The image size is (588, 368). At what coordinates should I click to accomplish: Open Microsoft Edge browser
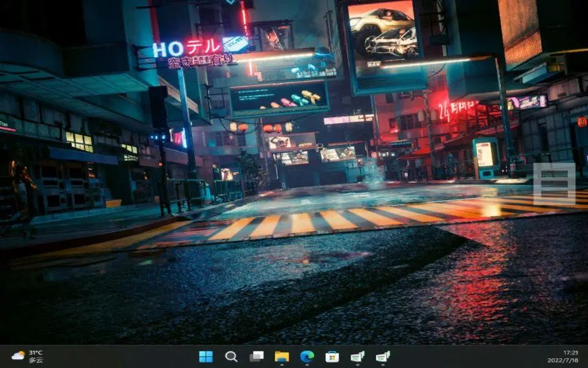coord(307,356)
